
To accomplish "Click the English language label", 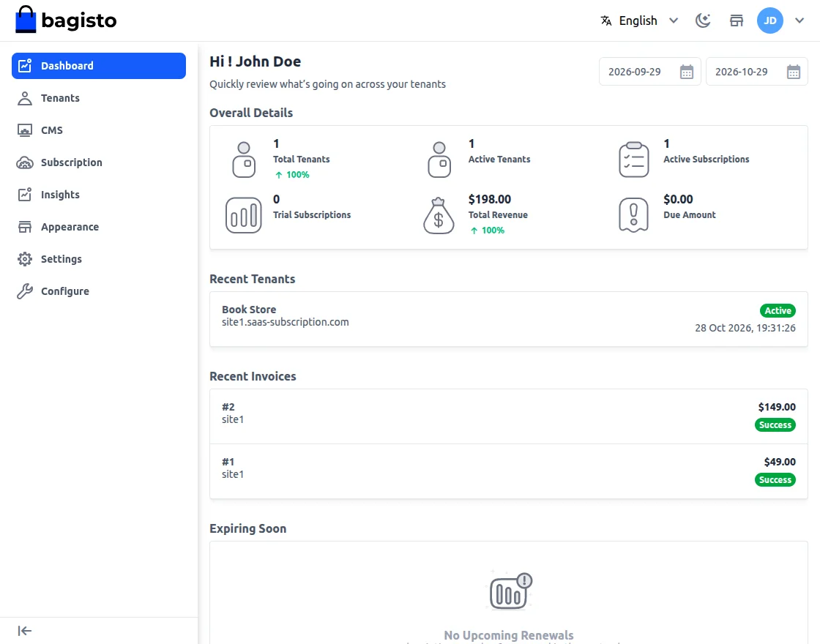I will [x=638, y=20].
